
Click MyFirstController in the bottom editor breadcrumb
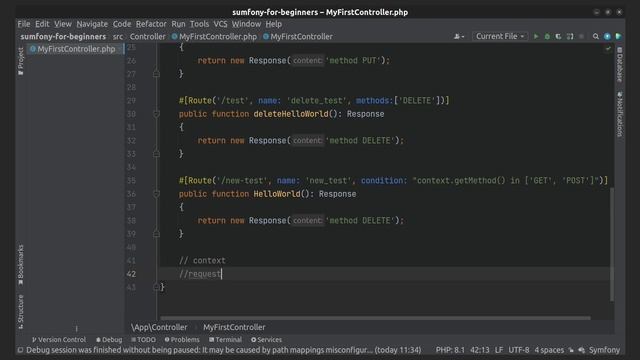click(x=234, y=327)
